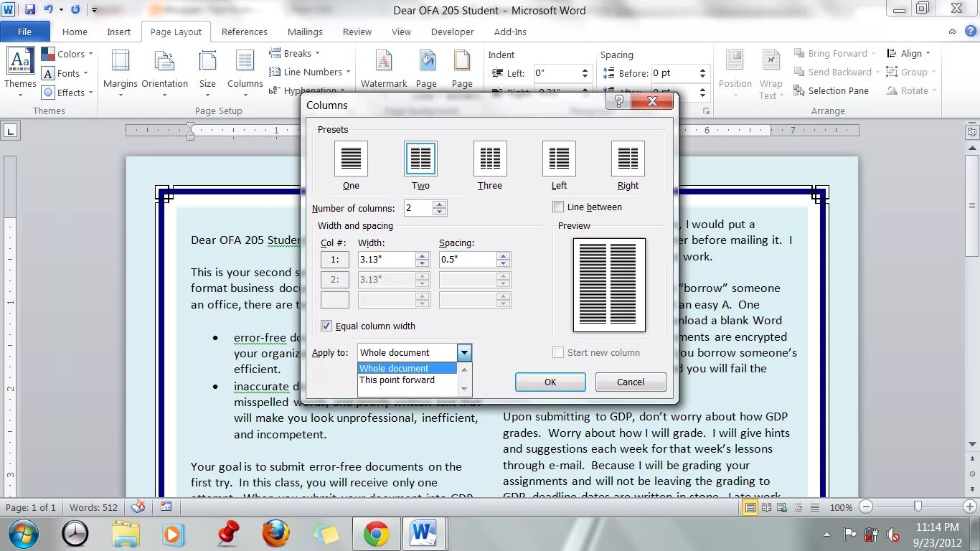Switch to the References tab
The image size is (980, 551).
[245, 32]
